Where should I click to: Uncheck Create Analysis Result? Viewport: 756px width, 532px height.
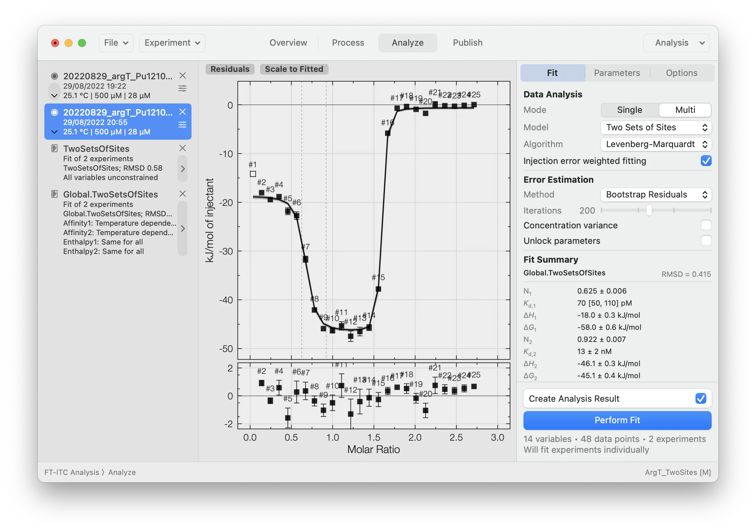(x=701, y=399)
